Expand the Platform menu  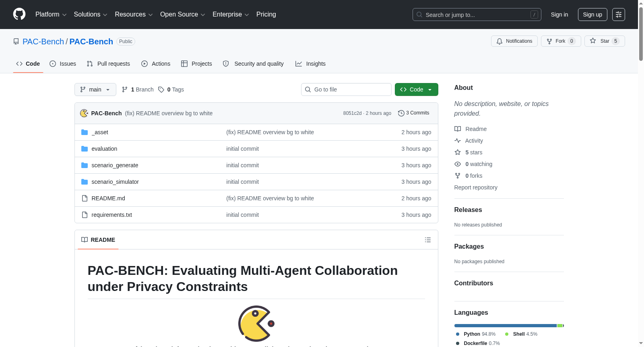coord(51,15)
